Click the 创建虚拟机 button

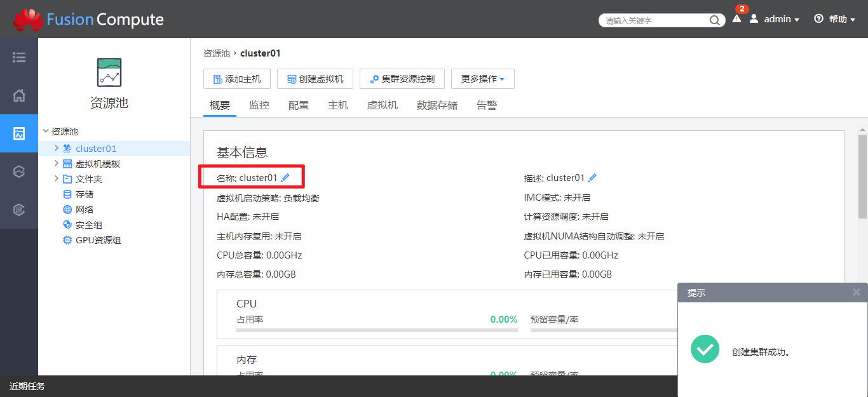click(x=315, y=79)
